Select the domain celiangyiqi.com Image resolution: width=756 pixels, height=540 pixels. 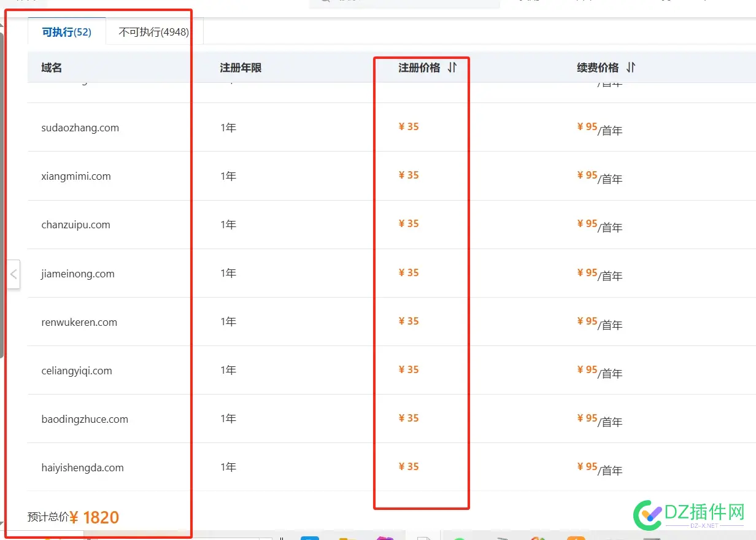(x=77, y=371)
